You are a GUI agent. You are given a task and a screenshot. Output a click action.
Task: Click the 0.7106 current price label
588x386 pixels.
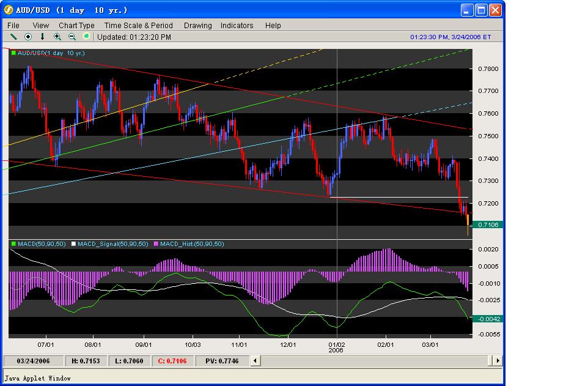[x=487, y=225]
